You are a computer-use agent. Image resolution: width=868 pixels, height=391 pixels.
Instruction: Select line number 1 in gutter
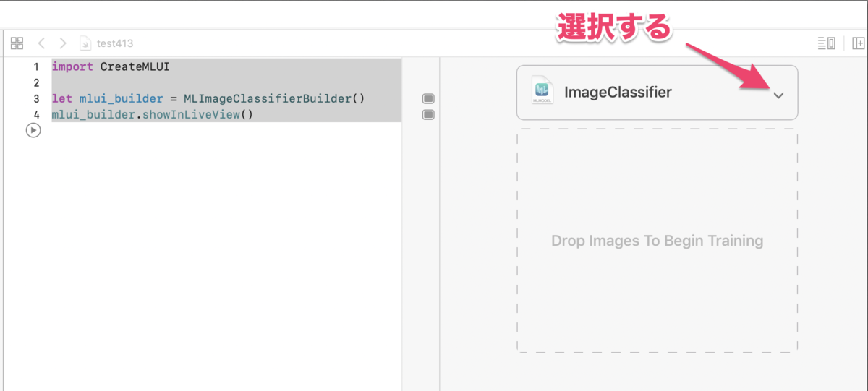35,66
